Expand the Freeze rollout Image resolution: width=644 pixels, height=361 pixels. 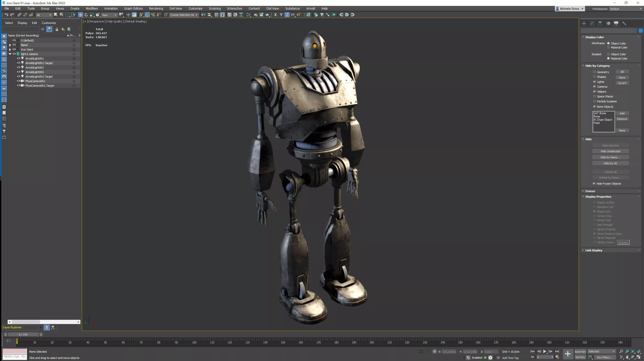pos(590,191)
